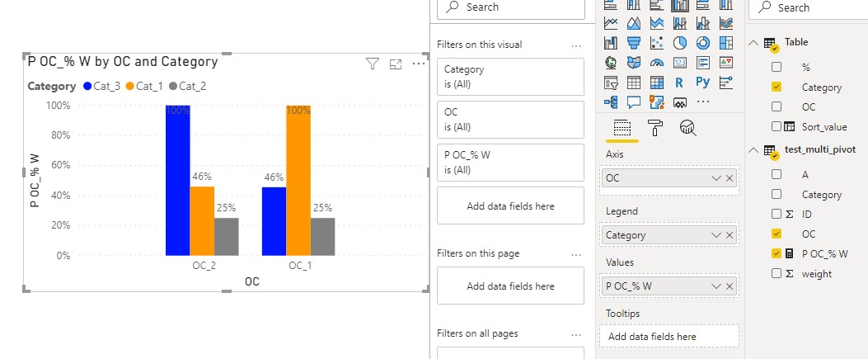The width and height of the screenshot is (868, 359).
Task: Pick the card (123) visual
Action: click(x=680, y=63)
